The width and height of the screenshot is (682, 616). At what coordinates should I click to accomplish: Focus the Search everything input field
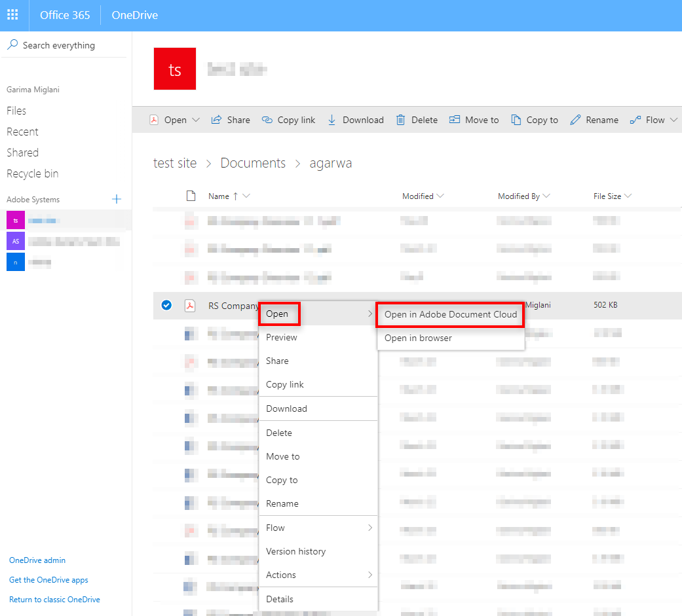(x=66, y=45)
